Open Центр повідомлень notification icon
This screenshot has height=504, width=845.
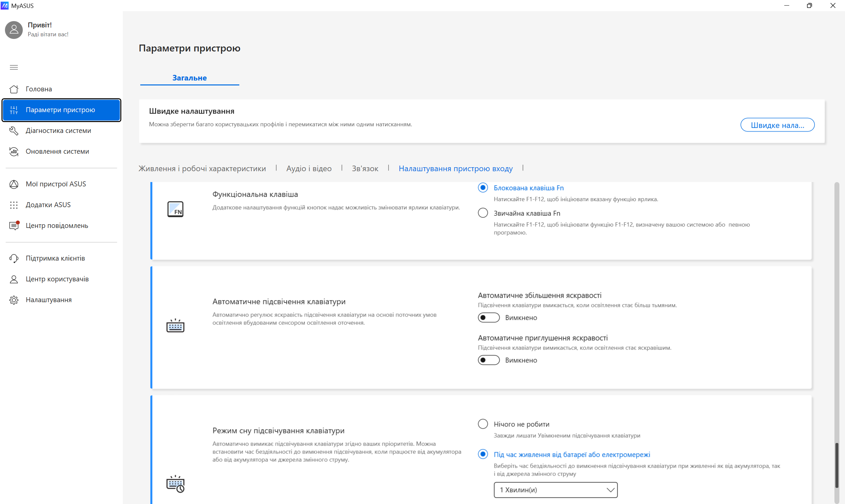[x=14, y=226]
